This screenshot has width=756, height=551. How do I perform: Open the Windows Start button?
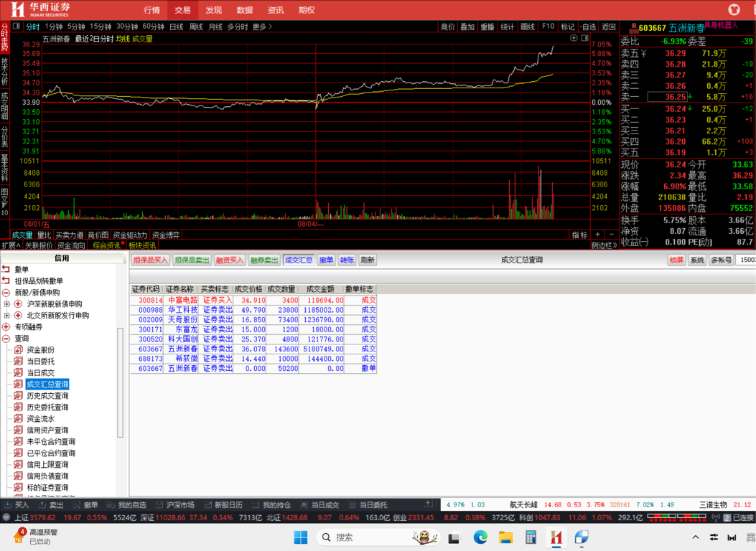[x=300, y=537]
